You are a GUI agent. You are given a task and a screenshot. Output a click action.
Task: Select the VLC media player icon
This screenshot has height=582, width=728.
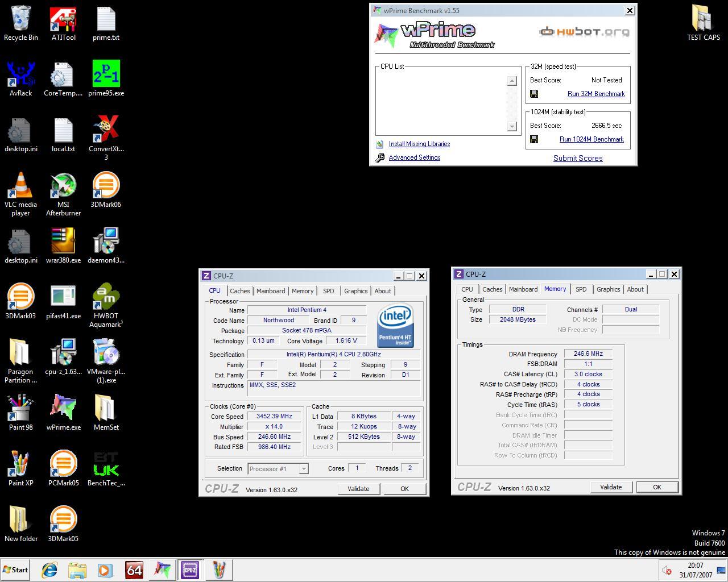click(x=21, y=194)
